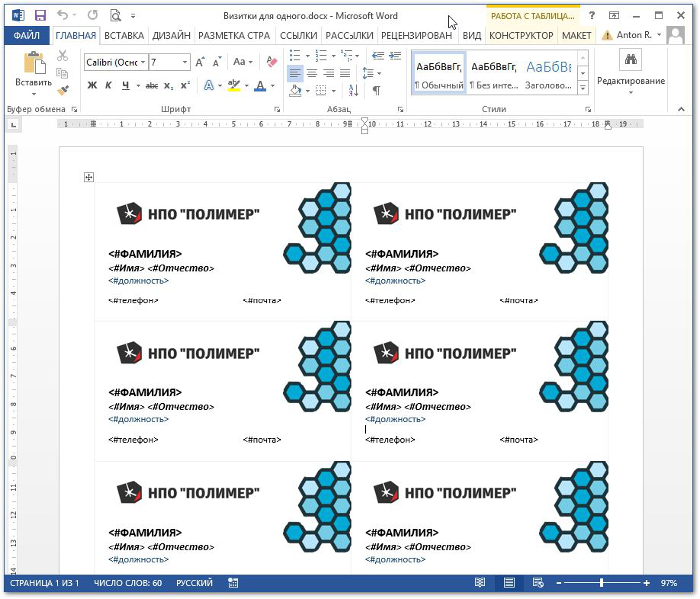The height and width of the screenshot is (599, 700).
Task: Toggle bold formatting Ж
Action: click(92, 85)
